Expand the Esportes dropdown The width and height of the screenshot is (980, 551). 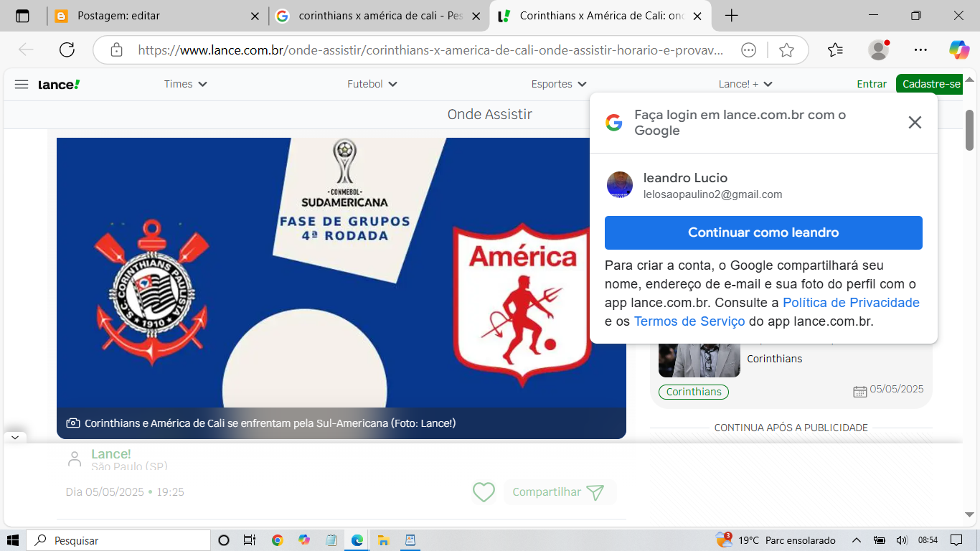coord(559,84)
